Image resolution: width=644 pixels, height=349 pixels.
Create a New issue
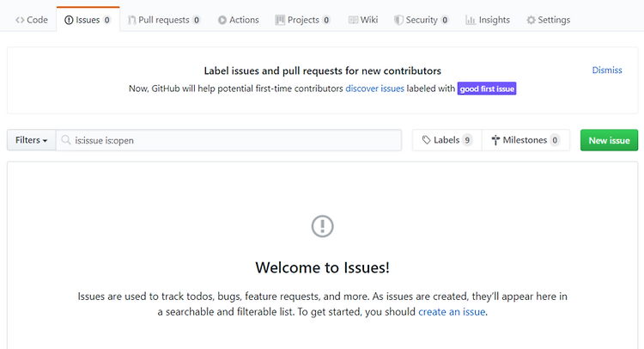click(x=609, y=140)
